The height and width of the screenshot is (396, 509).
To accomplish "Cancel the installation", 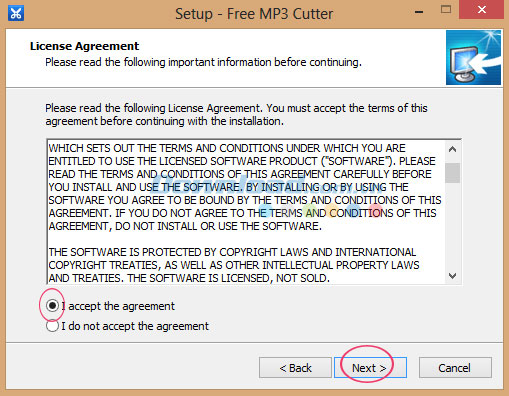I will (455, 368).
